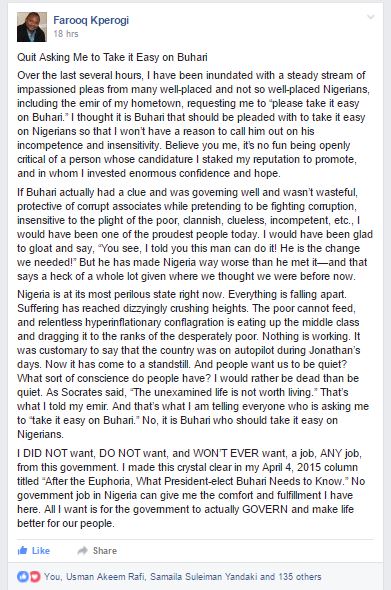Open the blue like reaction icon
Screen dimensions: 391x590
click(x=23, y=576)
